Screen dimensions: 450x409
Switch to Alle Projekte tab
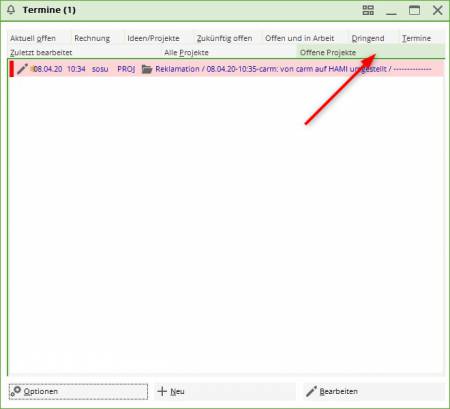point(186,52)
